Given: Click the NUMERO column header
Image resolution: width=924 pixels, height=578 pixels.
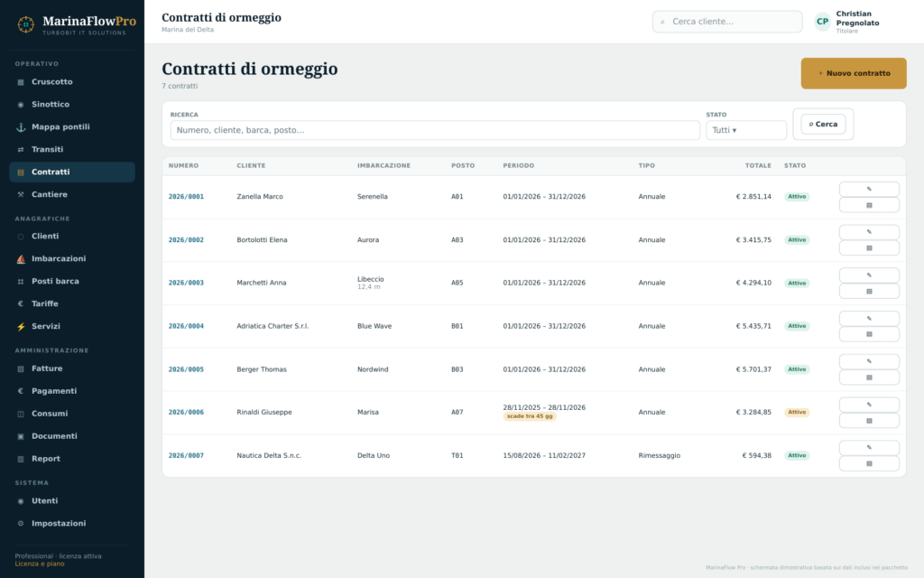Looking at the screenshot, I should 183,166.
